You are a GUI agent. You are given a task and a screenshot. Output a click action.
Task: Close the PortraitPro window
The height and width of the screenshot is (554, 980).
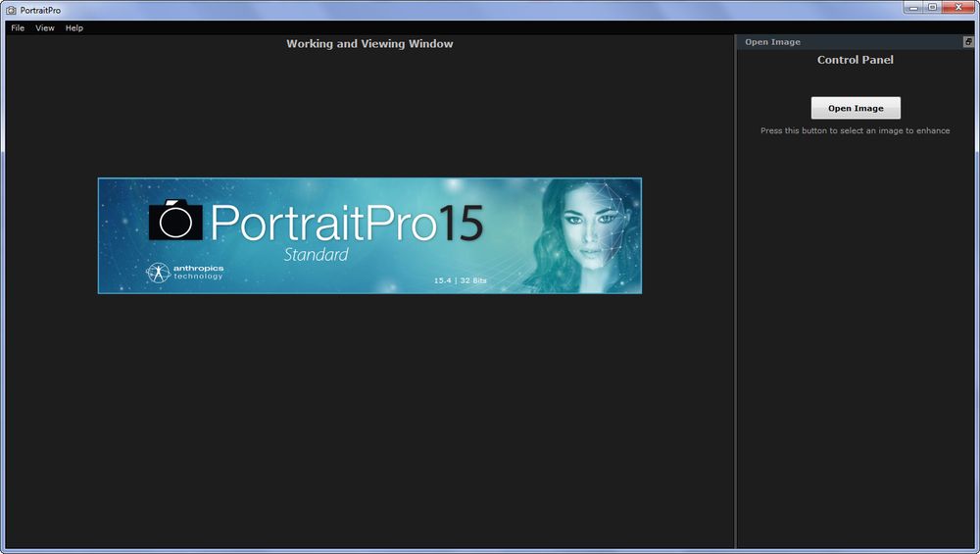pos(958,8)
